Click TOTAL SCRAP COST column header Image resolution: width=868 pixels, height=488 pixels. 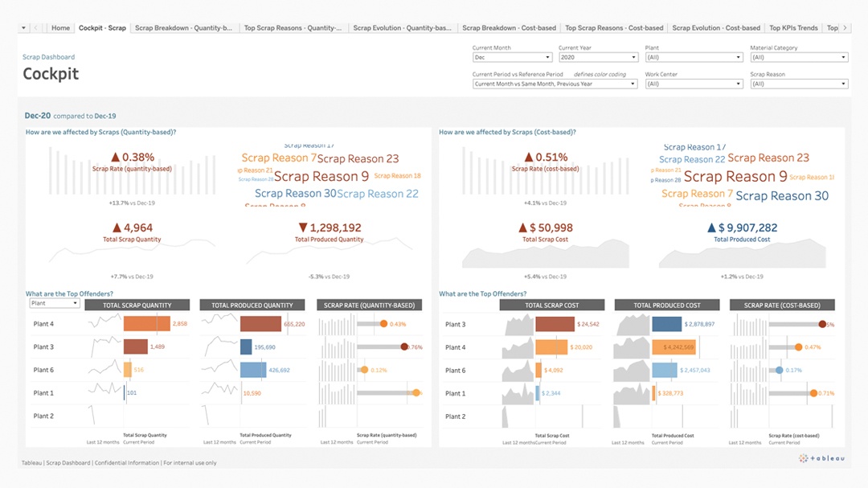click(x=552, y=306)
